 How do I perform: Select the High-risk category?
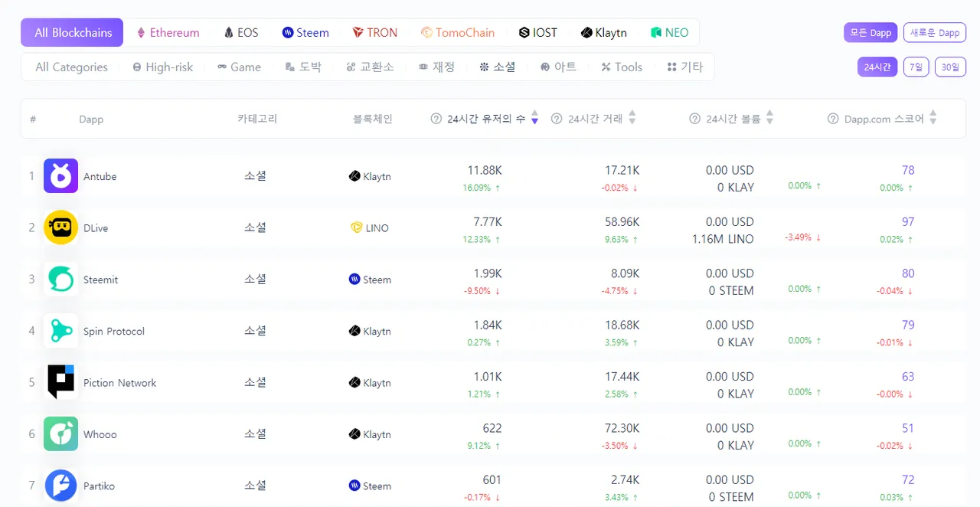[x=162, y=67]
